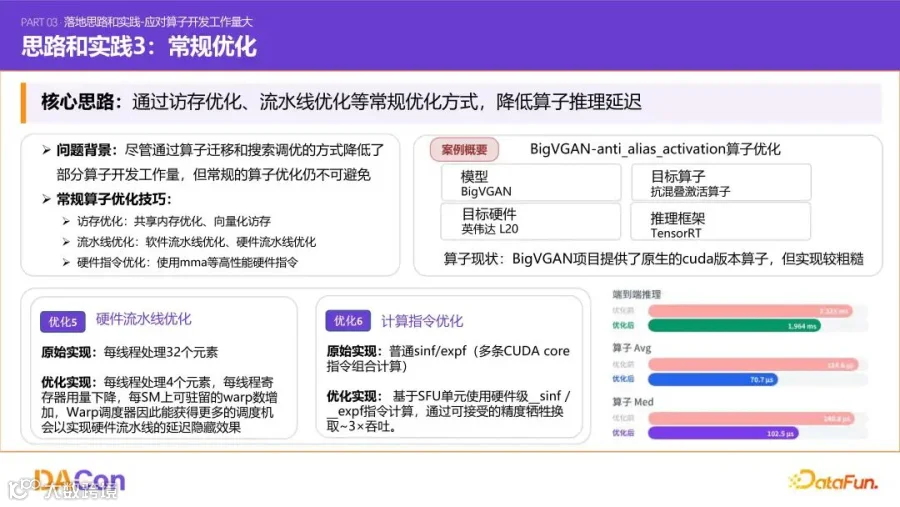Select the 优化5 purple badge
900x507 pixels.
coord(63,322)
